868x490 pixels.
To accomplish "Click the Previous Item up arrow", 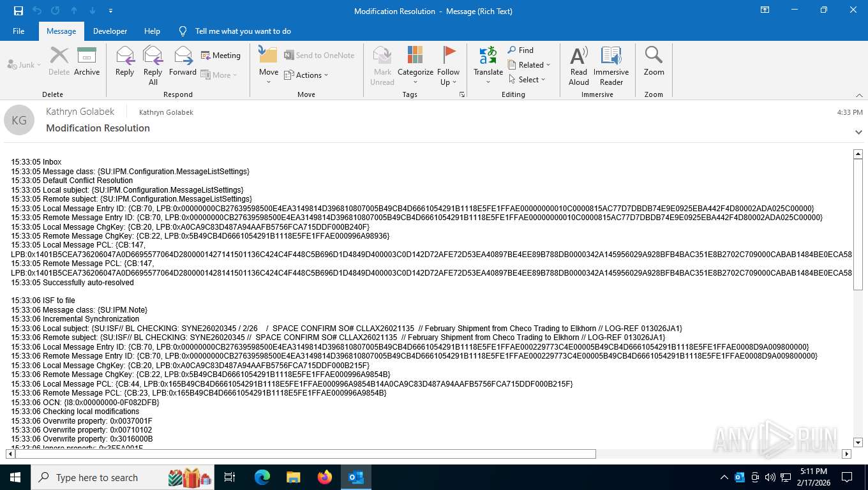I will point(74,11).
